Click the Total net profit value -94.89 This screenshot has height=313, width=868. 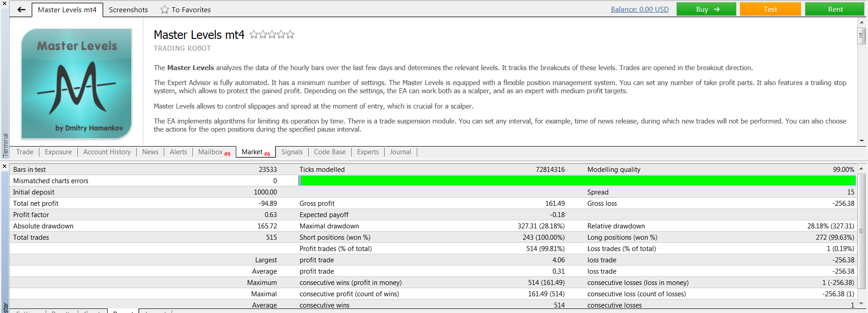click(267, 204)
